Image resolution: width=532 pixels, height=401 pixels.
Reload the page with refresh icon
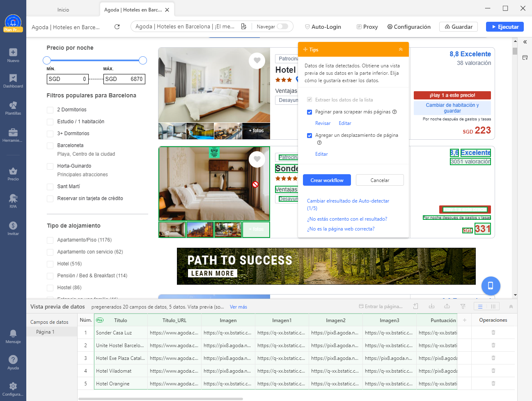point(117,27)
